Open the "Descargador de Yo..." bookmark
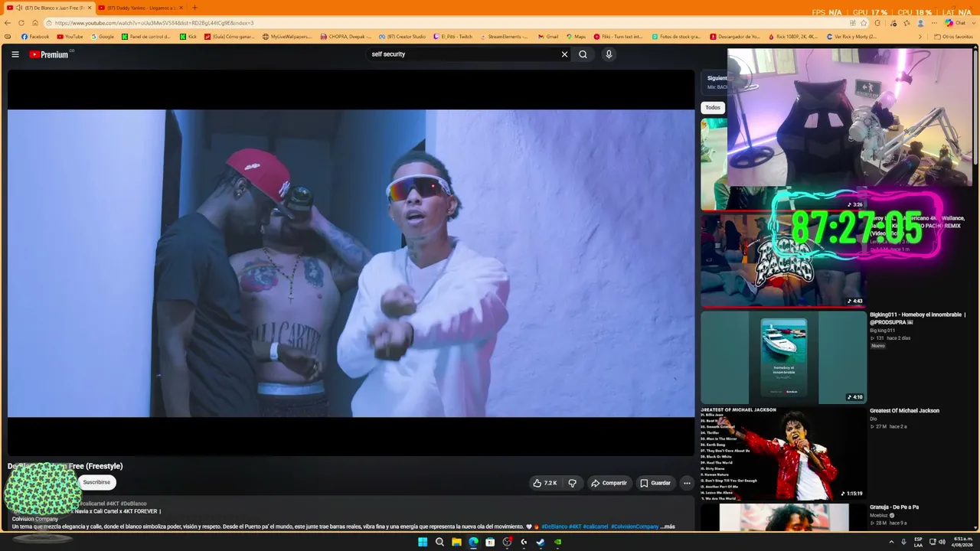Screen dimensions: 980x551 [735, 36]
